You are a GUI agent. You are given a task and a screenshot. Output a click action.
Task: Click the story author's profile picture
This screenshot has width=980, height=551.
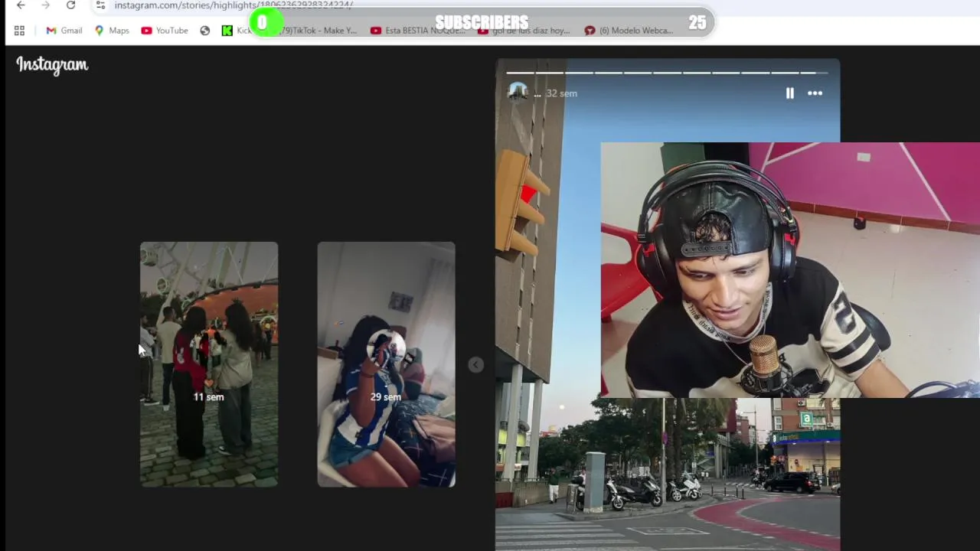(x=518, y=93)
